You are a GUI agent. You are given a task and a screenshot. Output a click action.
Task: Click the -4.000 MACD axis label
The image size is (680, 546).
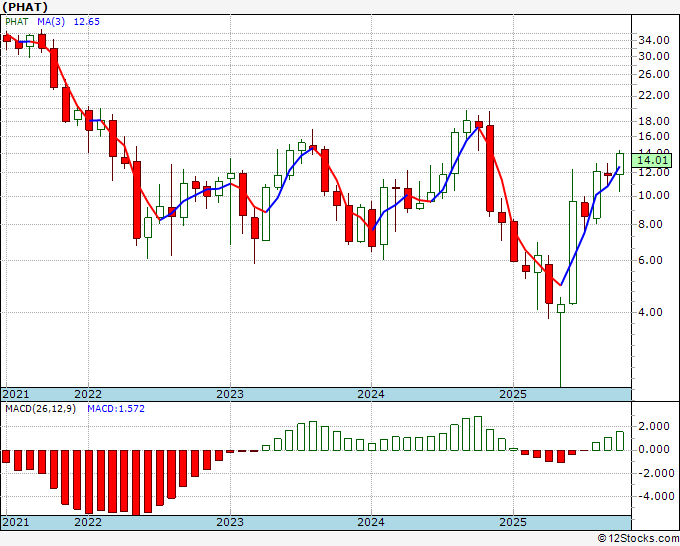(x=654, y=497)
